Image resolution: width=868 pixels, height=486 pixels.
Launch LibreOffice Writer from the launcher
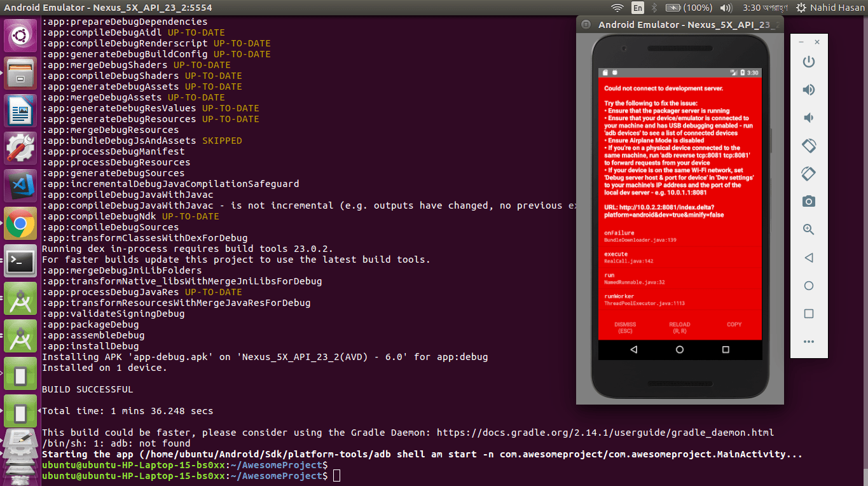(20, 111)
